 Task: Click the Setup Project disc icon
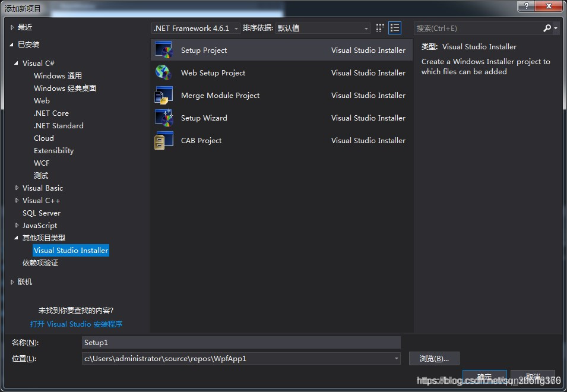tap(164, 50)
